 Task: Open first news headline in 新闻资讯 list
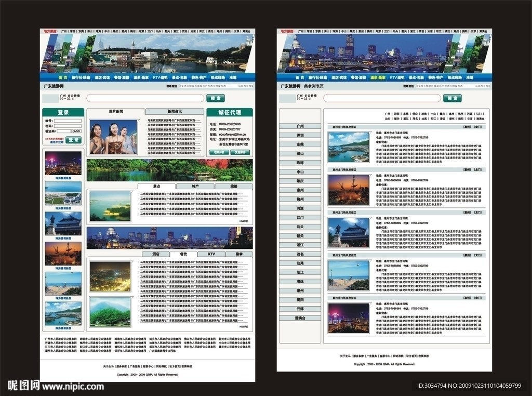pos(174,121)
